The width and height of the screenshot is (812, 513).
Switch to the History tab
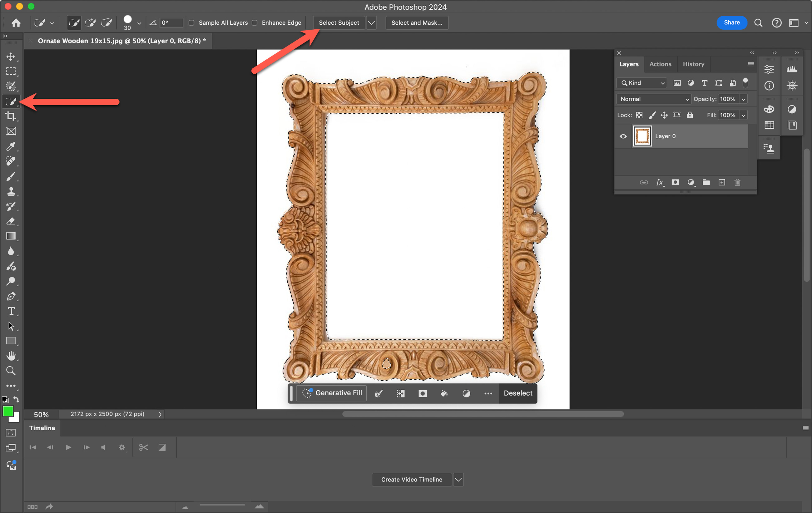click(x=693, y=64)
